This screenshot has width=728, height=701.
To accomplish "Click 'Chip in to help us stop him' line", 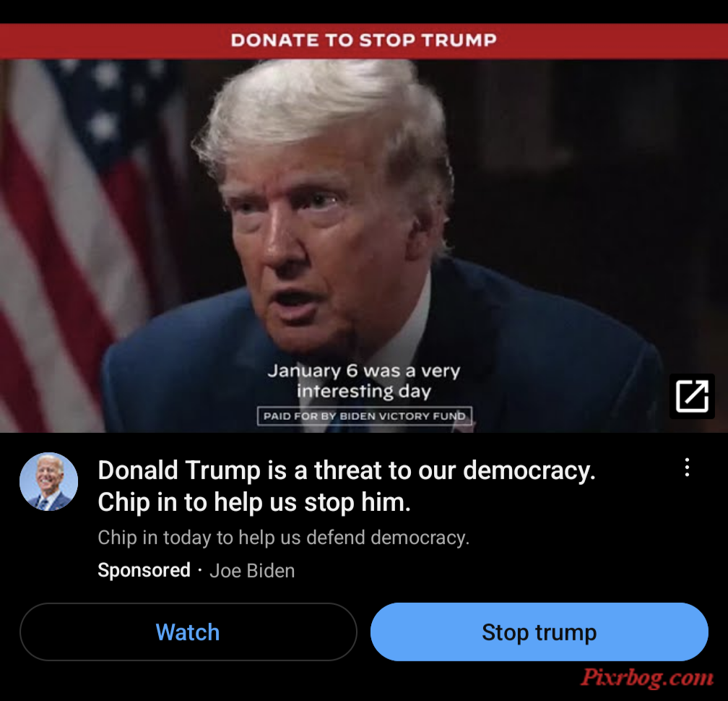I will click(x=254, y=502).
